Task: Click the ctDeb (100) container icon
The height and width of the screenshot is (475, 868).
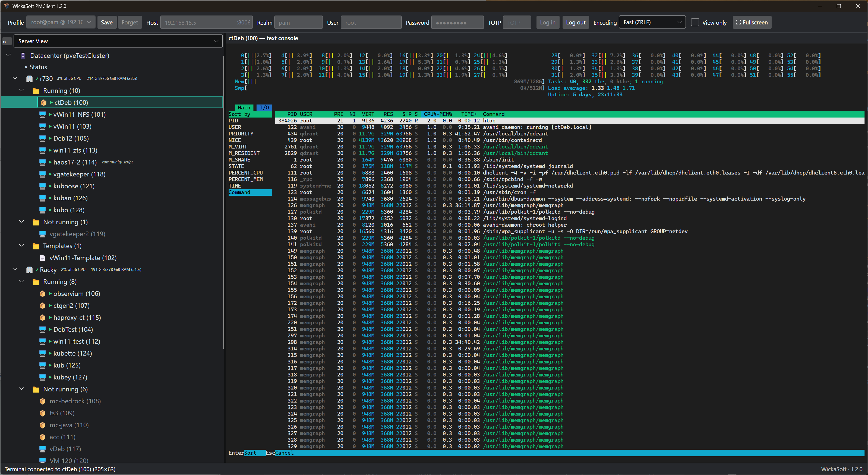Action: coord(43,102)
